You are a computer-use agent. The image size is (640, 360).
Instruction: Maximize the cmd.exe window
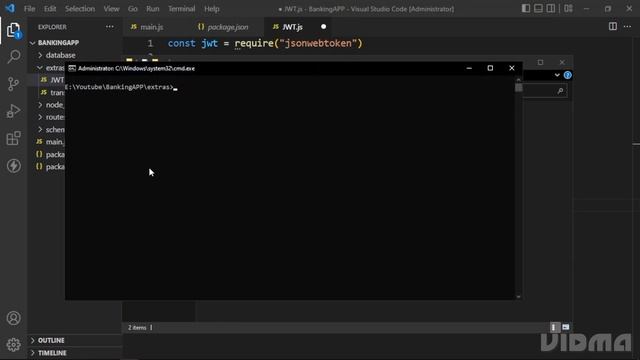pyautogui.click(x=490, y=68)
